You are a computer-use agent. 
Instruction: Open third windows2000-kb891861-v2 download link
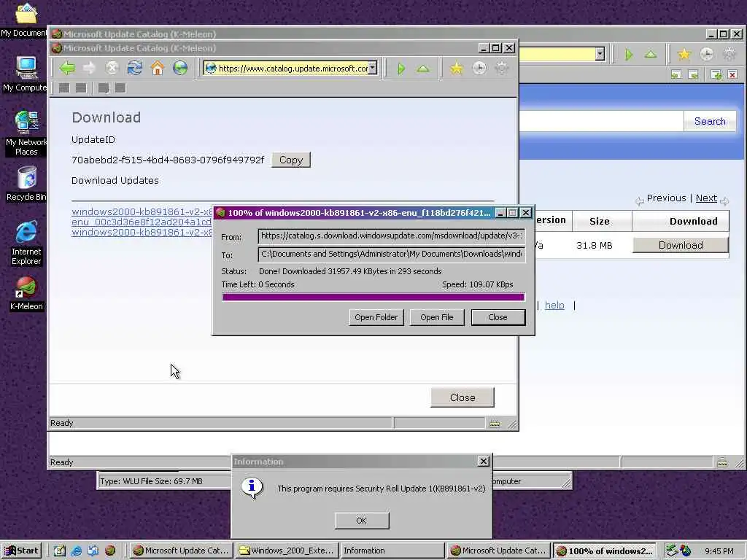click(142, 233)
